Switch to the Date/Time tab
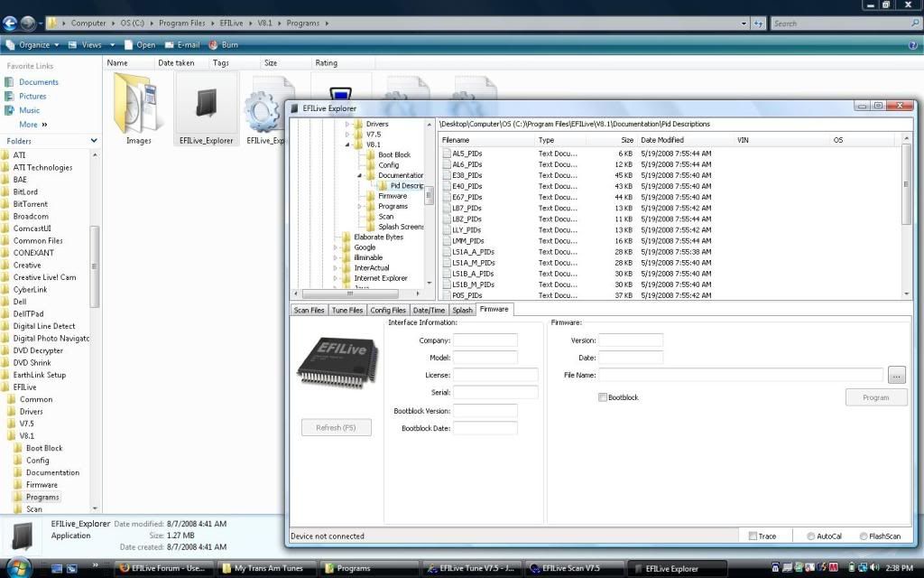924x578 pixels. point(429,311)
